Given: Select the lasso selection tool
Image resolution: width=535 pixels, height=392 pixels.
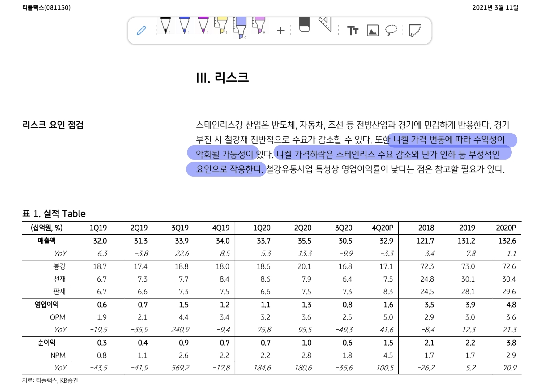Looking at the screenshot, I should 391,30.
